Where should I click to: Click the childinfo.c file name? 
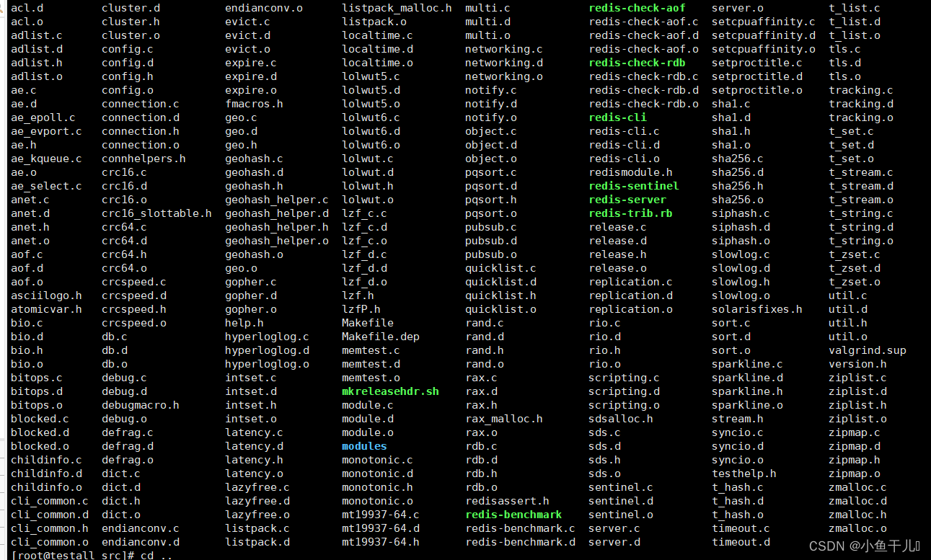pyautogui.click(x=46, y=460)
